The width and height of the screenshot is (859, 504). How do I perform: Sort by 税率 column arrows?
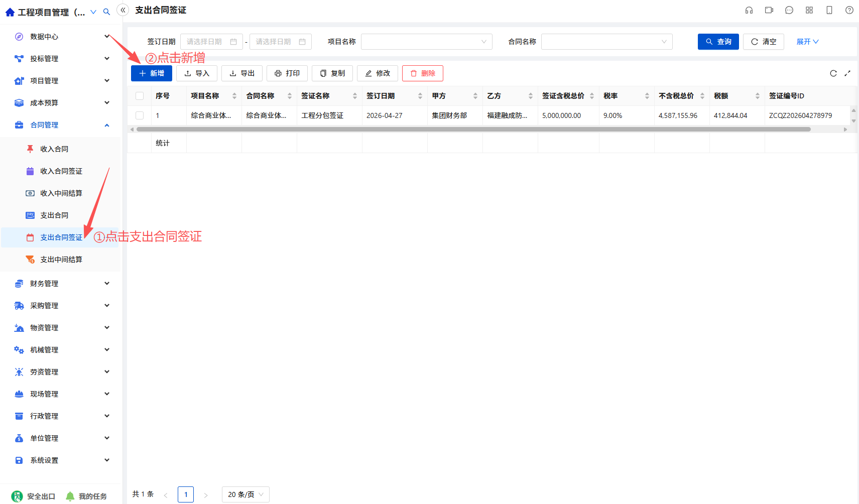647,96
